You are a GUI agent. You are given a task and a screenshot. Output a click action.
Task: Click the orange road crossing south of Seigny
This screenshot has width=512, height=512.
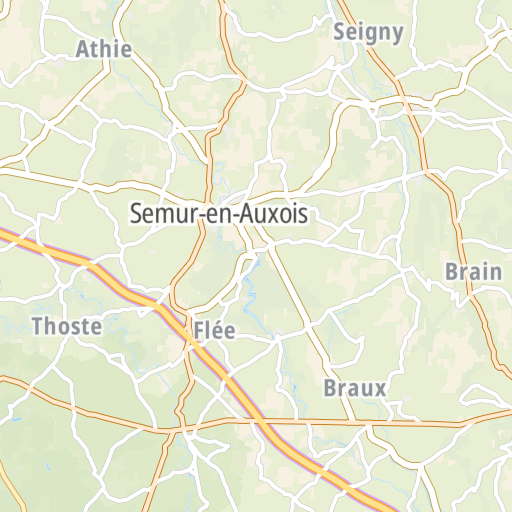[x=405, y=99]
